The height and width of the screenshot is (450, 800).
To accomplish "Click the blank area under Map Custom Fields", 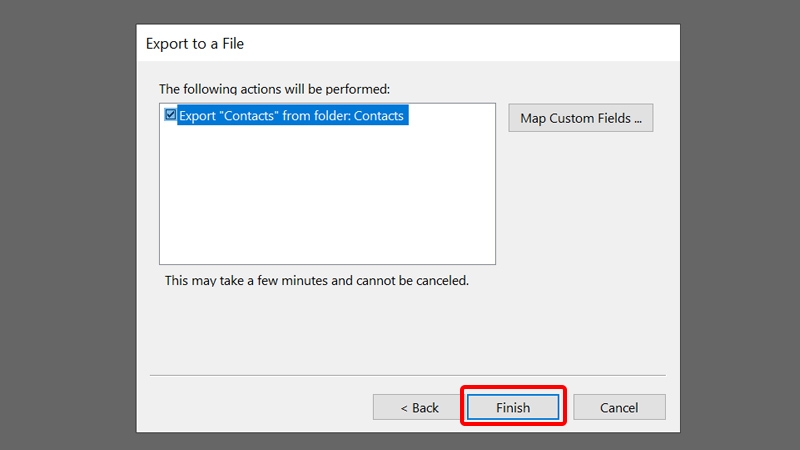I will pyautogui.click(x=581, y=204).
